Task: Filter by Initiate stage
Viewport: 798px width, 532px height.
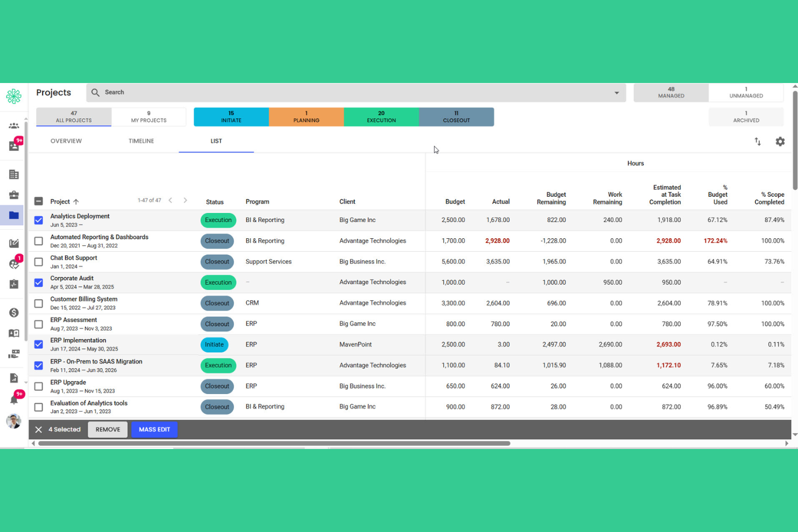Action: 231,117
